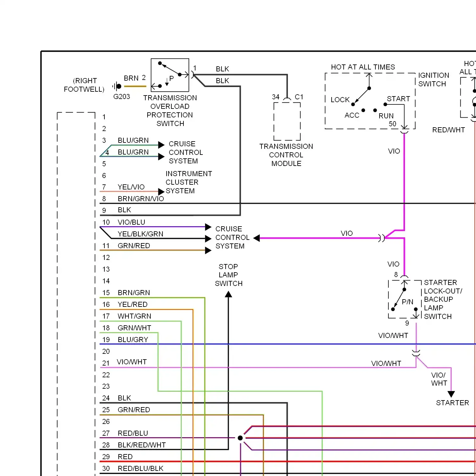Click the G203 ground label
This screenshot has height=476, width=476.
[x=122, y=96]
